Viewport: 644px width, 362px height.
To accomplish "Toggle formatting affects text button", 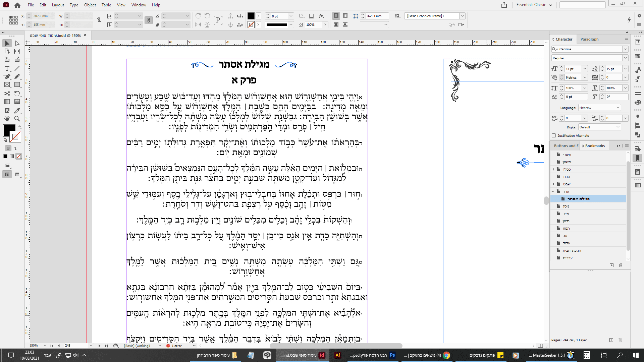I will click(16, 148).
